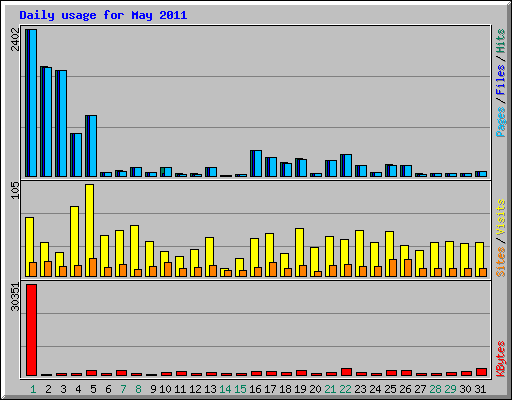The image size is (512, 400).
Task: Click the green day label 22
Action: (345, 389)
